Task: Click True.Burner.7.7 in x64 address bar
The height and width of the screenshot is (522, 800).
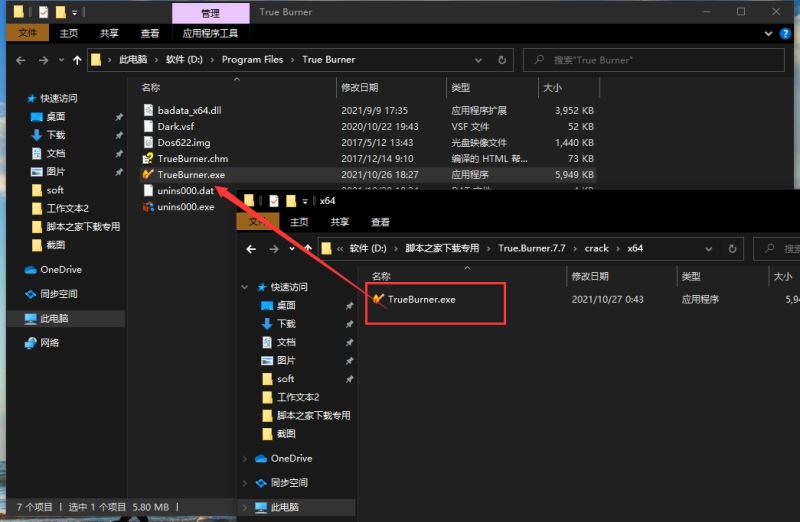Action: point(532,248)
